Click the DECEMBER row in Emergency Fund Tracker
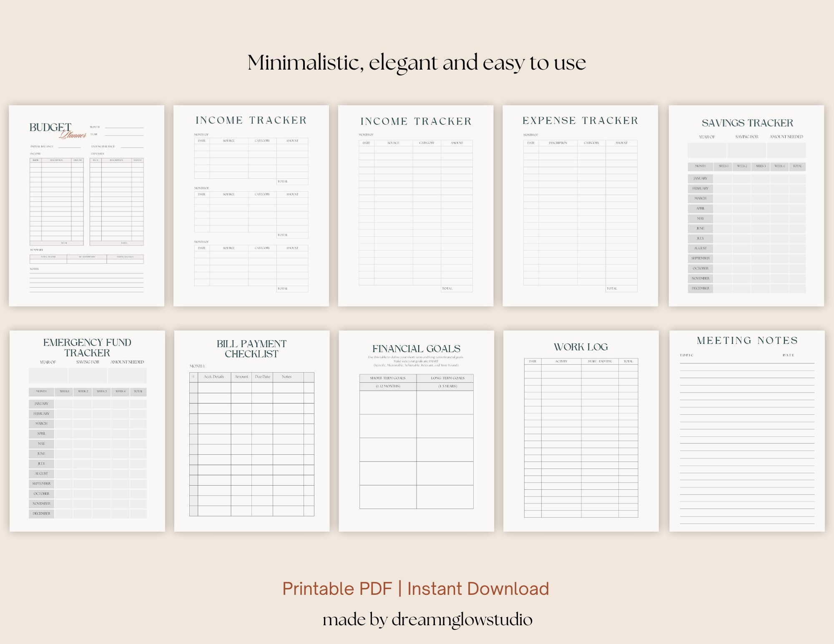 [x=42, y=514]
